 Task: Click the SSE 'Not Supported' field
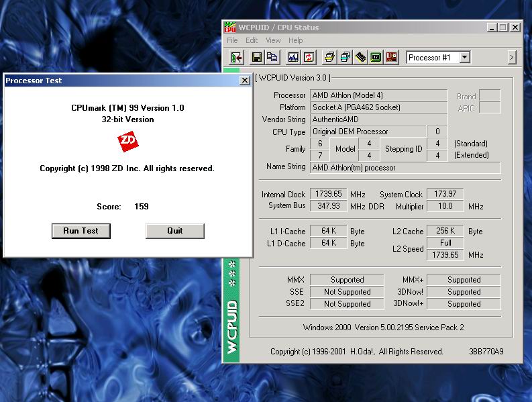[x=347, y=292]
